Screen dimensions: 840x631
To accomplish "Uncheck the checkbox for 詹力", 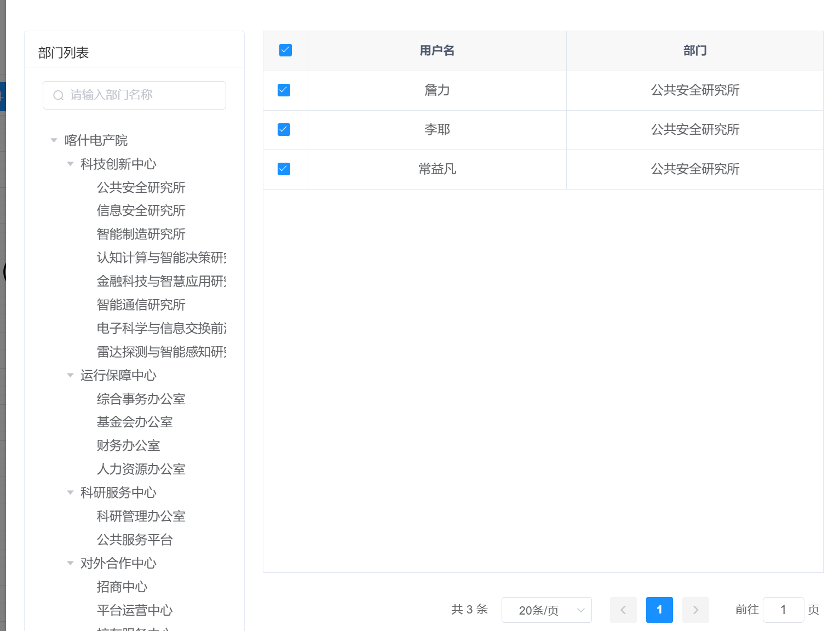I will (x=284, y=90).
